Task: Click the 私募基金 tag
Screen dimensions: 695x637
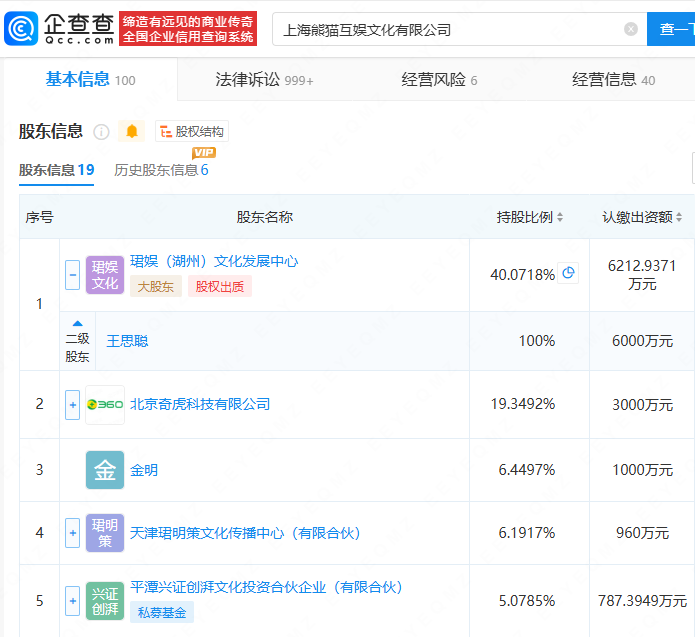Action: pos(162,613)
